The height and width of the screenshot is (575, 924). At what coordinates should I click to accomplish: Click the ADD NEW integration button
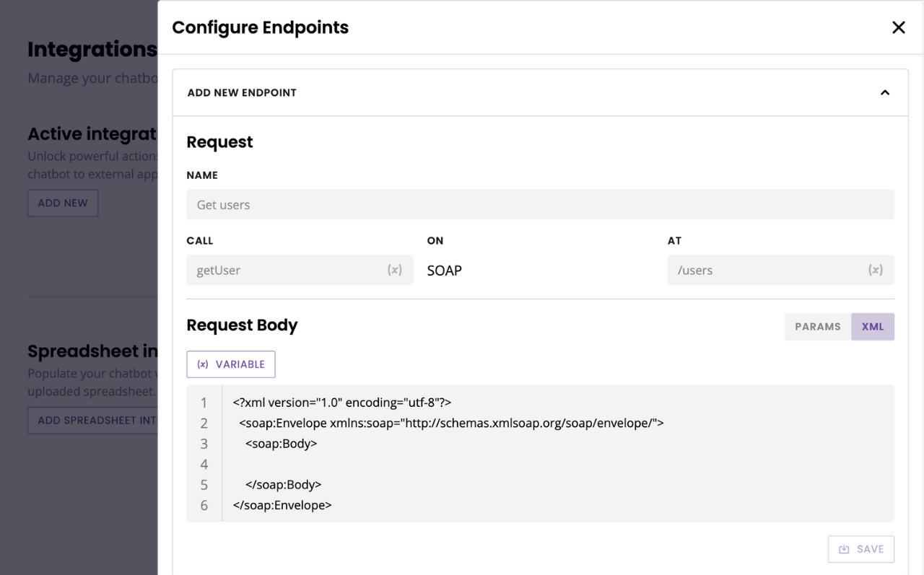click(62, 203)
